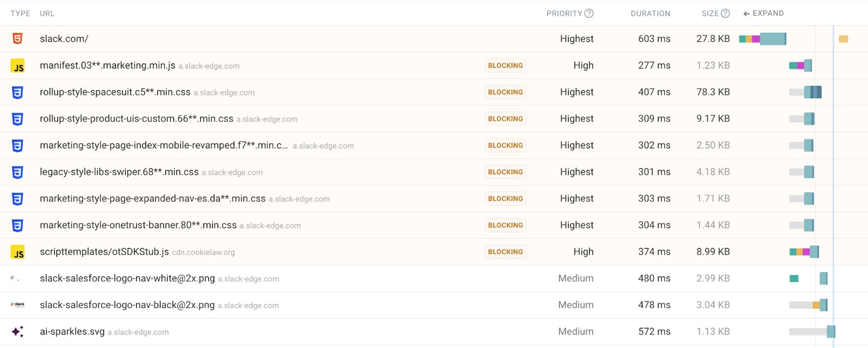This screenshot has height=348, width=868.
Task: Click the 478 ms duration value
Action: [x=654, y=305]
